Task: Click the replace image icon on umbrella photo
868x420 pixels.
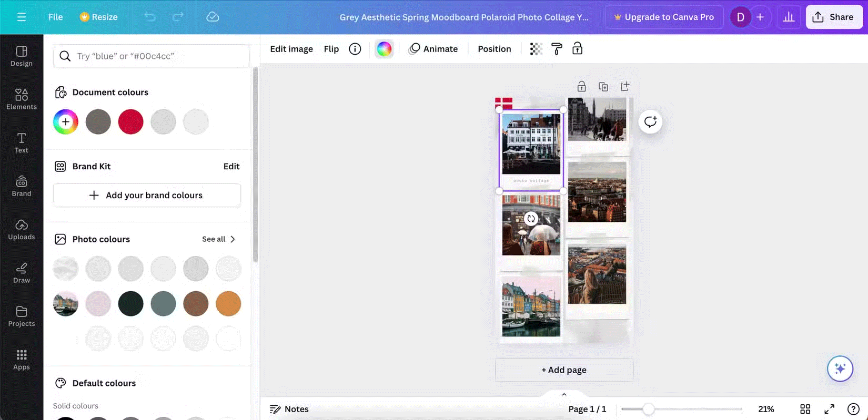Action: [x=531, y=219]
